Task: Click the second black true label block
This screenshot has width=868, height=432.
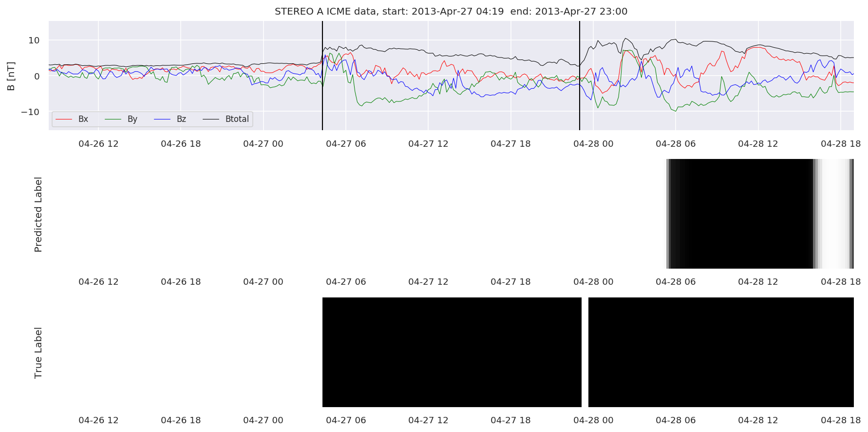Action: (x=721, y=352)
